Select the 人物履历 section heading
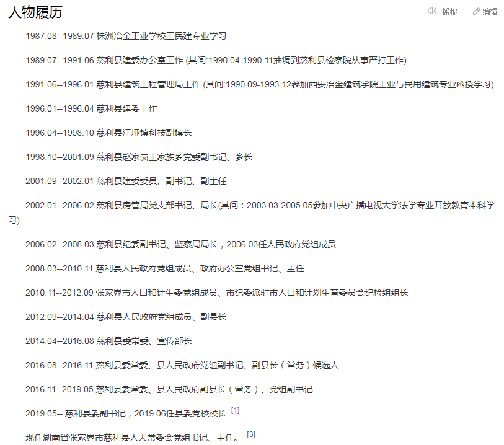Image resolution: width=504 pixels, height=445 pixels. 34,12
